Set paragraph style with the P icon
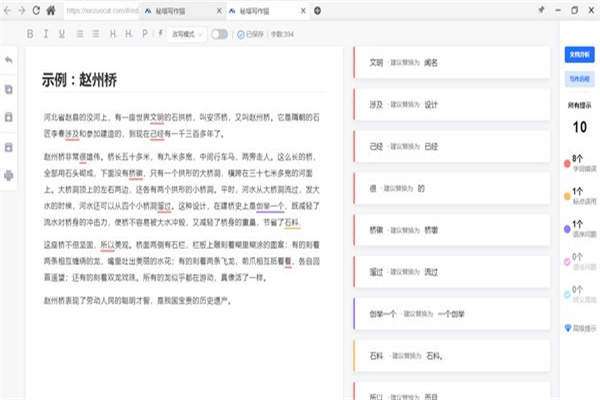The height and width of the screenshot is (400, 600). click(x=145, y=34)
